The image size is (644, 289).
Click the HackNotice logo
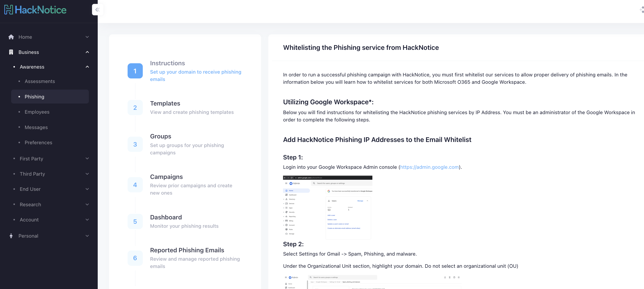[35, 10]
